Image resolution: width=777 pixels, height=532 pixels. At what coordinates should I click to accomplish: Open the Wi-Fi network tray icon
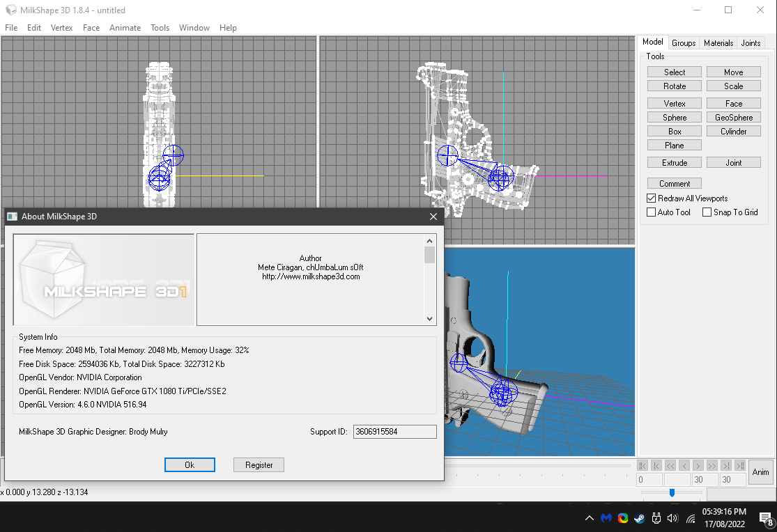click(691, 519)
